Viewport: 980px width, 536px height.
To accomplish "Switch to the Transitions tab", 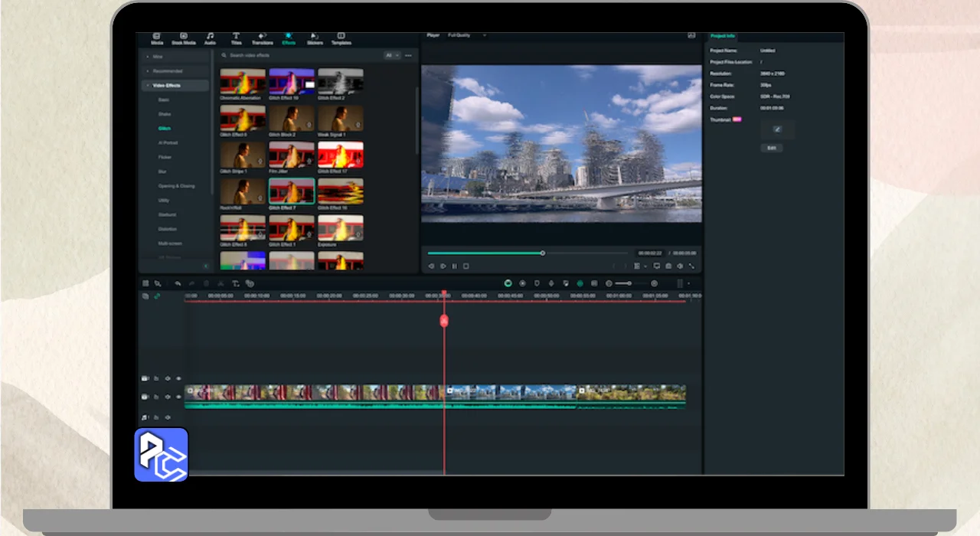I will point(262,38).
